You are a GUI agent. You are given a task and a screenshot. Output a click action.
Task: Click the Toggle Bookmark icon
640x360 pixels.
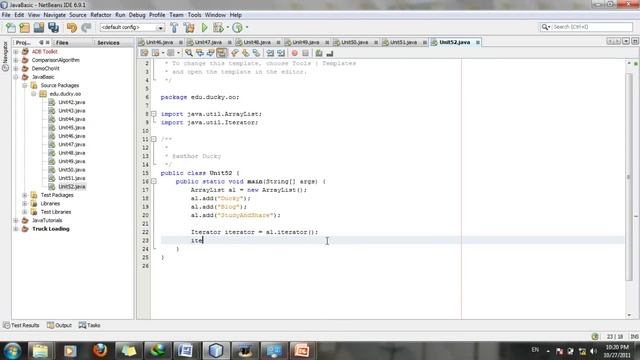pos(256,53)
